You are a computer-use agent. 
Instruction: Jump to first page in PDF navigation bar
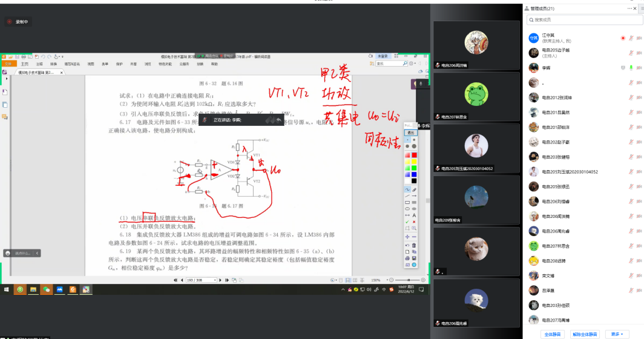coord(175,280)
